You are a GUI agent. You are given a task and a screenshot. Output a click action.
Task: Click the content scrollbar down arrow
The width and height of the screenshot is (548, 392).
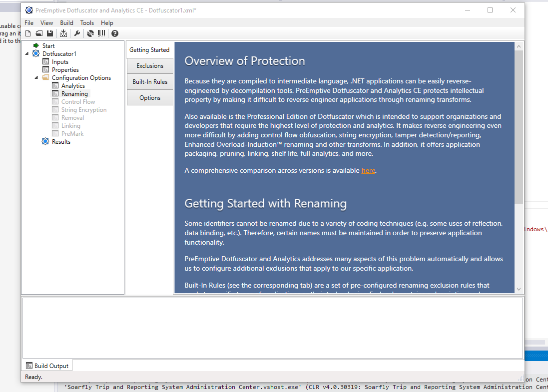(x=519, y=289)
